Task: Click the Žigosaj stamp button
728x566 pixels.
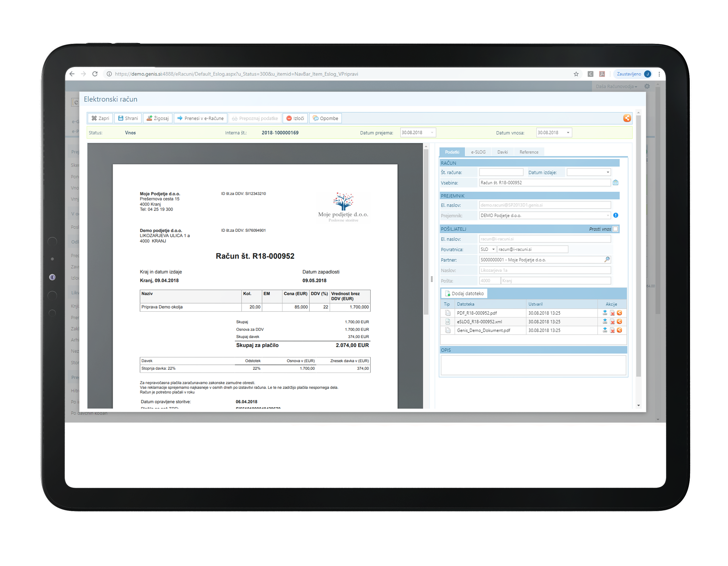Action: tap(158, 118)
